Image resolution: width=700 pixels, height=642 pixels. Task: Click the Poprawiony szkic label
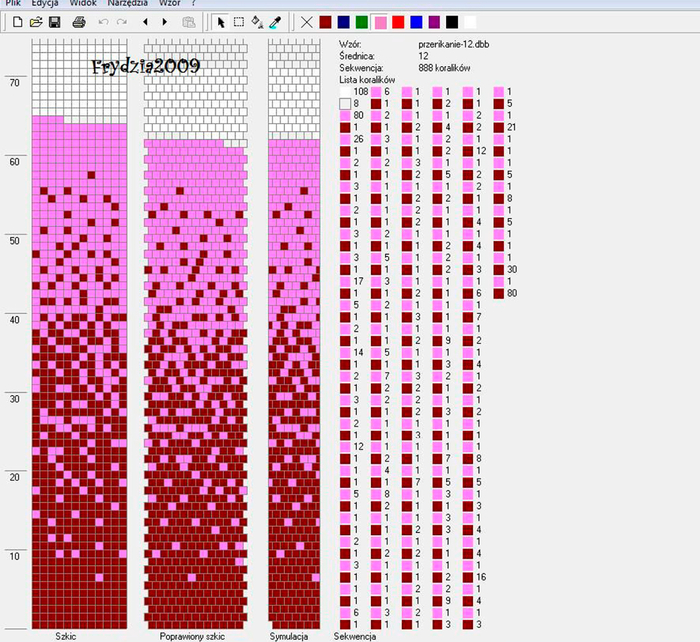click(192, 636)
